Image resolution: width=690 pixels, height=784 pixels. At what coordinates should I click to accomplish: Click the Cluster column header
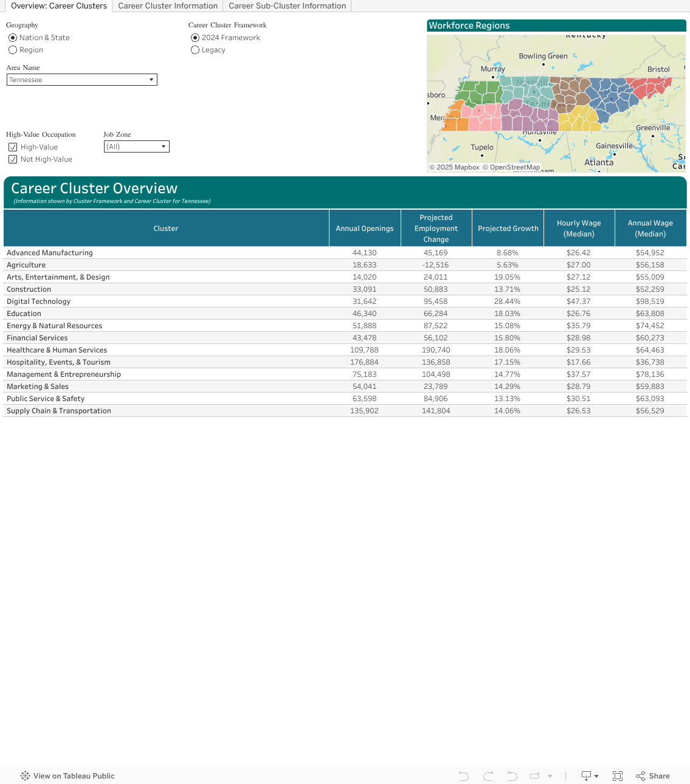click(x=166, y=229)
